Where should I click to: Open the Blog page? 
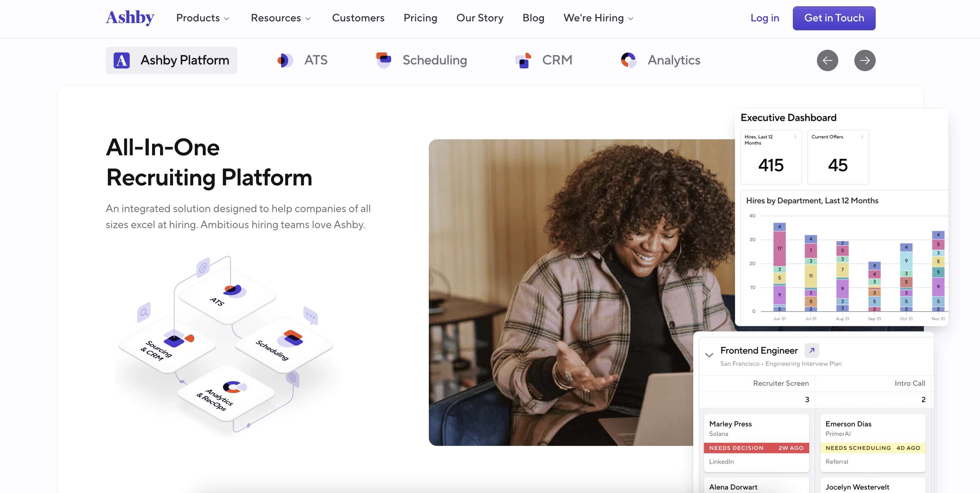coord(533,18)
